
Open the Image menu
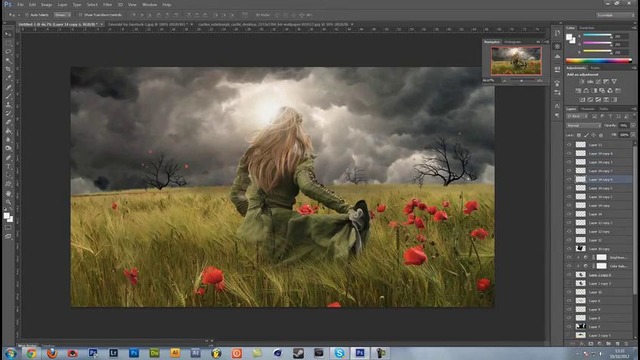[x=47, y=5]
